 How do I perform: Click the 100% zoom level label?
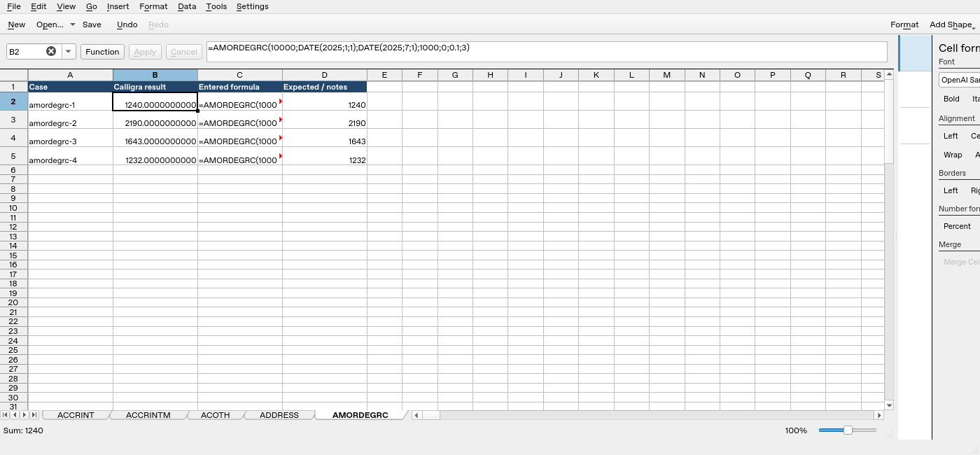coord(796,430)
